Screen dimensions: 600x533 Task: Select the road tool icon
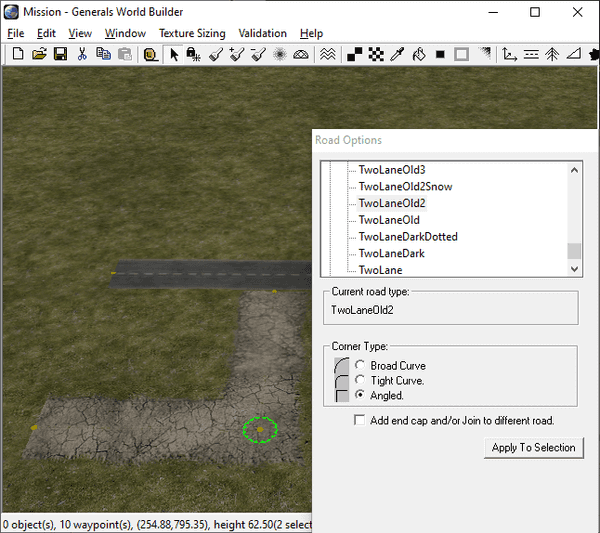pos(531,54)
